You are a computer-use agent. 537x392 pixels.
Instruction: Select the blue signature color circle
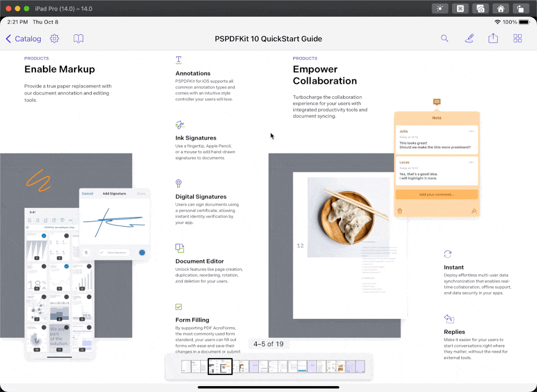tap(142, 252)
